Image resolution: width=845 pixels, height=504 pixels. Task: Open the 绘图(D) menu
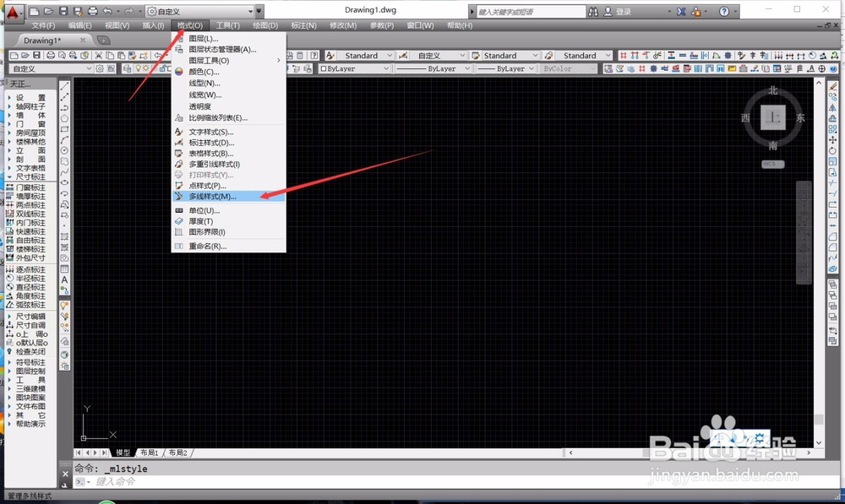(265, 25)
